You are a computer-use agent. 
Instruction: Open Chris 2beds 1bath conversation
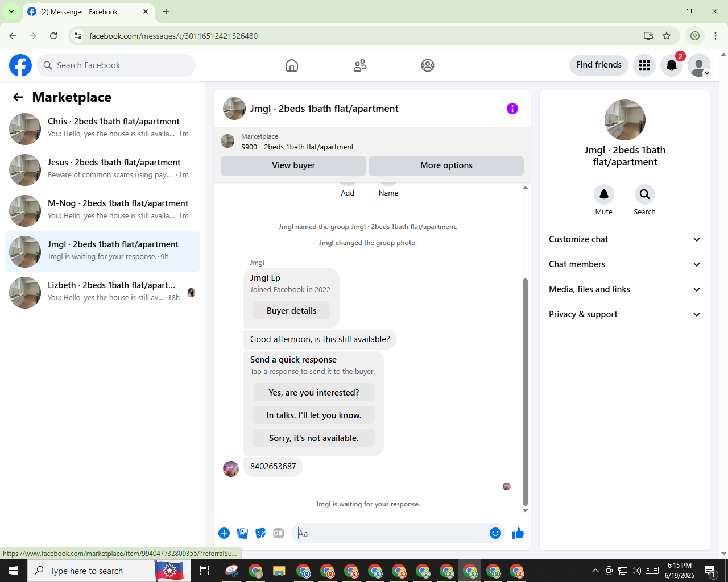tap(102, 128)
